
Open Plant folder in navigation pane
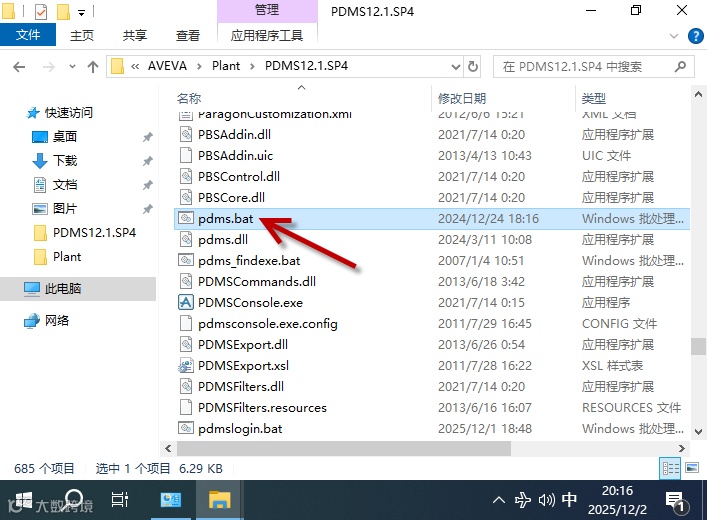pyautogui.click(x=67, y=257)
